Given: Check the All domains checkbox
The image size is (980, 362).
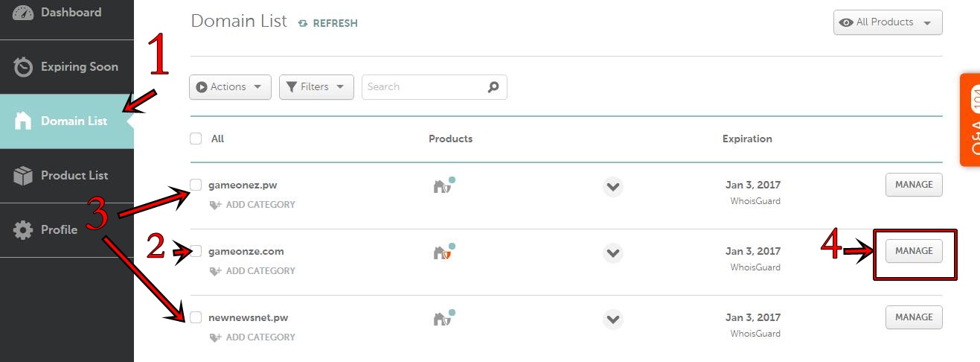Looking at the screenshot, I should [196, 139].
